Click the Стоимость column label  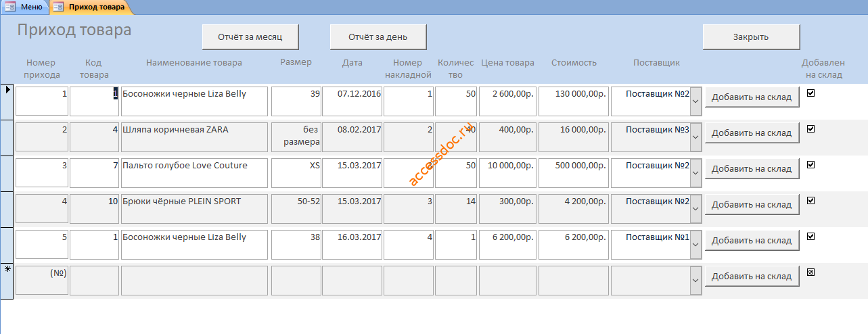pos(574,63)
